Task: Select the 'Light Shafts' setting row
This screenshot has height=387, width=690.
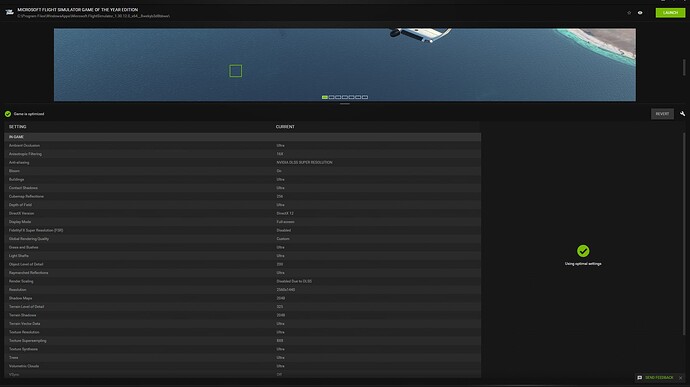Action: pos(242,256)
